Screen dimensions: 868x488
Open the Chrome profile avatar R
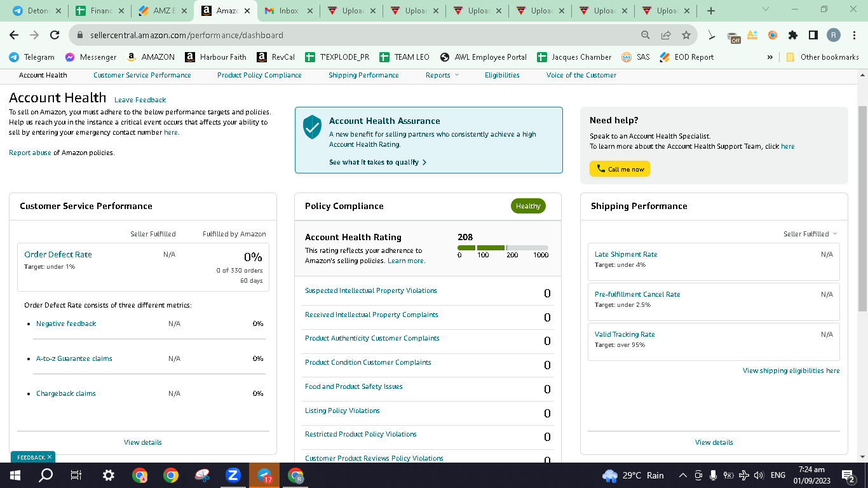[x=834, y=36]
